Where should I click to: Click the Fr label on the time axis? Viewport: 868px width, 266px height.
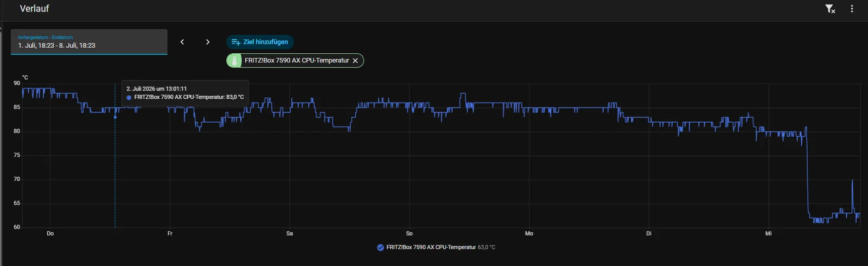[x=170, y=233]
